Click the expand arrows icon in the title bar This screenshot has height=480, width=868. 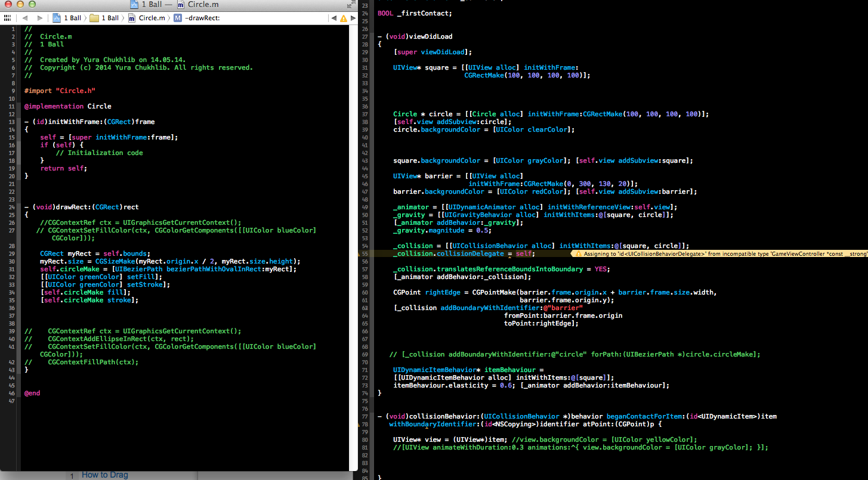pyautogui.click(x=350, y=5)
